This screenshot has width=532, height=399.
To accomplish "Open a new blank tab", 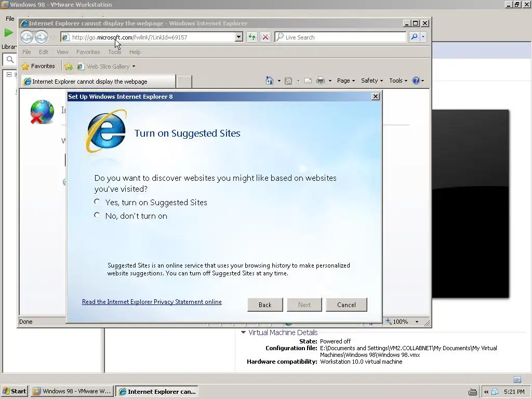I will click(x=184, y=82).
